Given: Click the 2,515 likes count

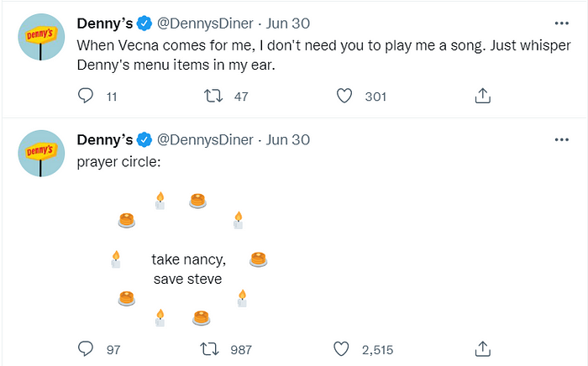Looking at the screenshot, I should 378,349.
